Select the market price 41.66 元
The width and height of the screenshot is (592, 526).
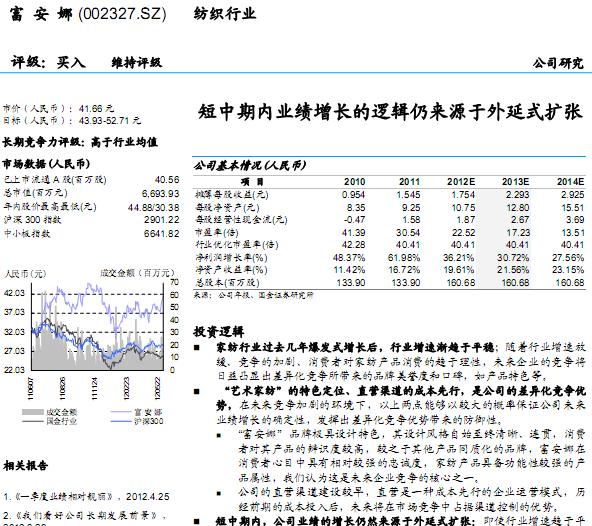96,109
